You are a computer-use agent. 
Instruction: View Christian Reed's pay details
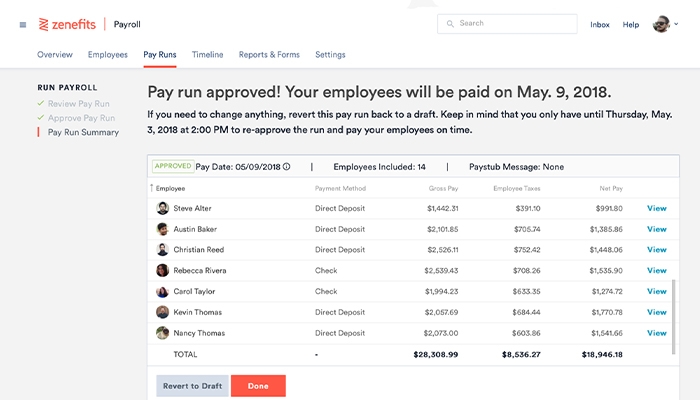[x=657, y=250]
